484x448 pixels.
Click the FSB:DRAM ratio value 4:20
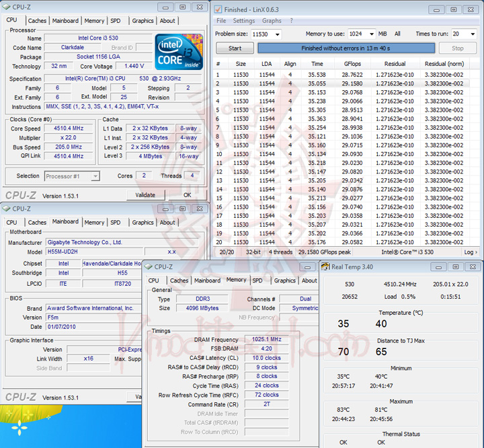[x=266, y=348]
